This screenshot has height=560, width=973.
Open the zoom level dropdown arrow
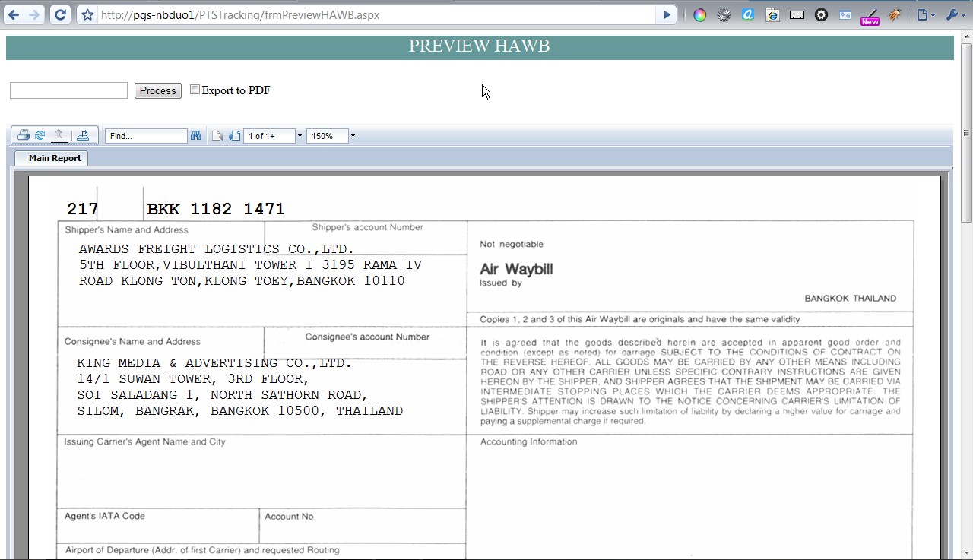point(353,136)
